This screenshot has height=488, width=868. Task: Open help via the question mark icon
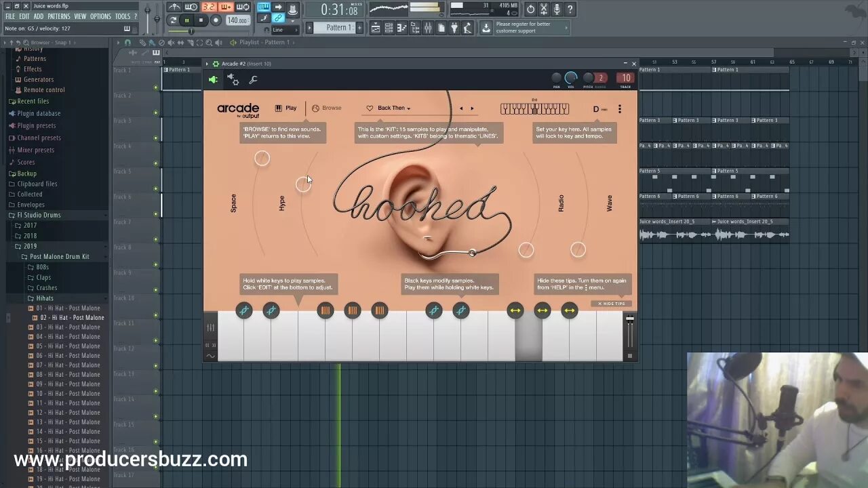(570, 9)
